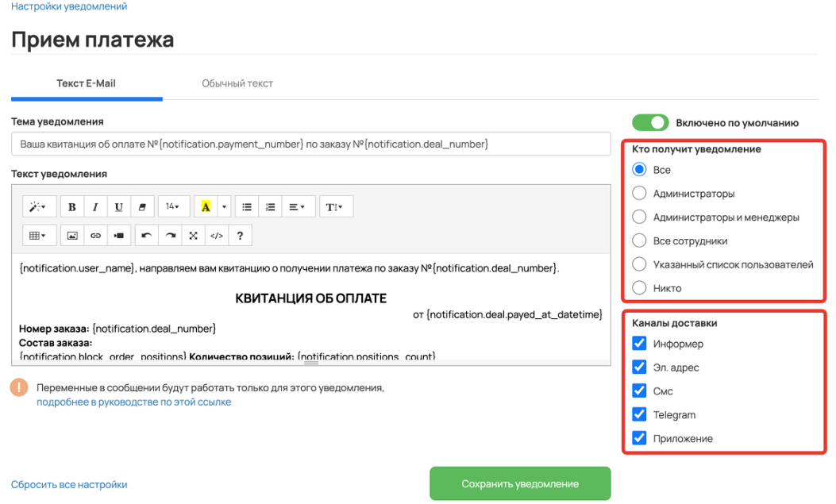The height and width of the screenshot is (504, 836).
Task: Open the insert table dropdown
Action: click(x=39, y=236)
